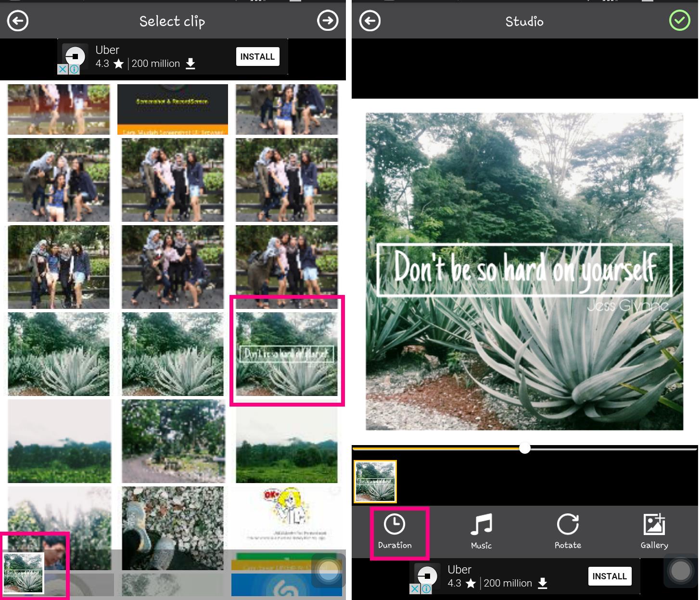Screen dimensions: 700x600
Task: Add Music to the clip
Action: (x=481, y=532)
